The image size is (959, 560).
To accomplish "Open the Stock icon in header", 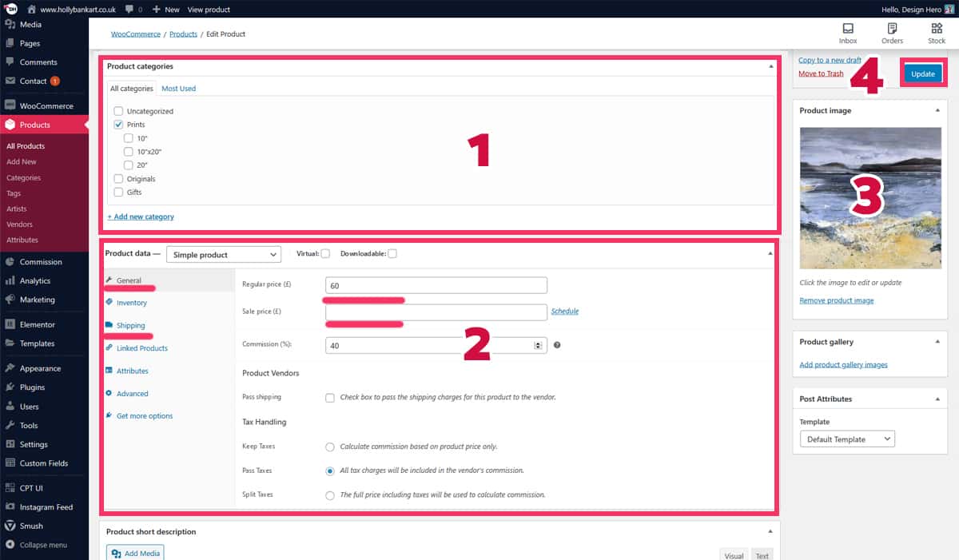I will click(x=937, y=33).
